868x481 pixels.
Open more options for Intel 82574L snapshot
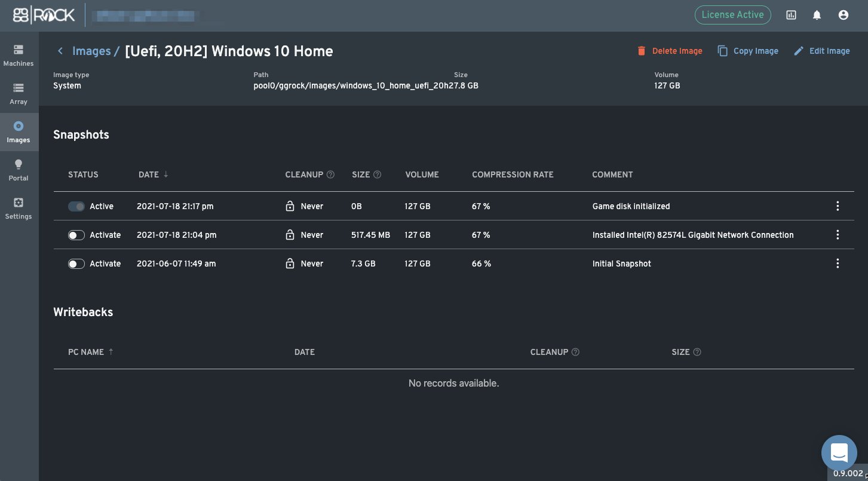click(x=838, y=235)
